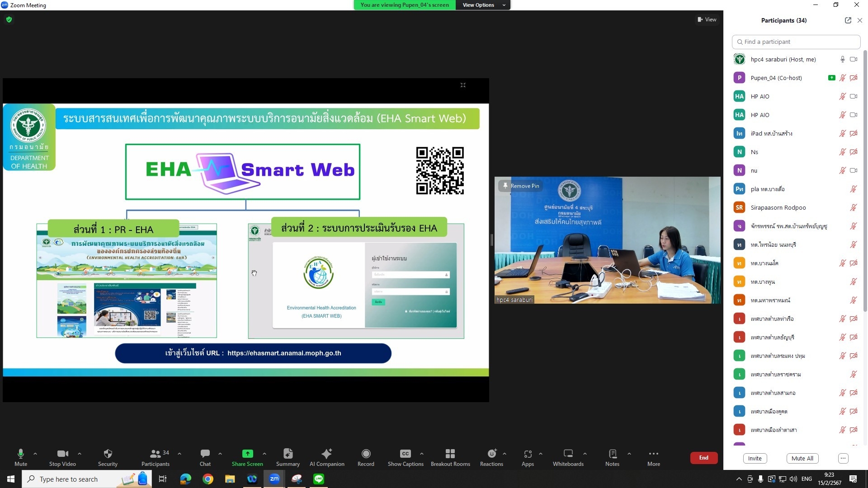This screenshot has width=868, height=488.
Task: Exit fullscreen of shared screen view
Action: (463, 85)
